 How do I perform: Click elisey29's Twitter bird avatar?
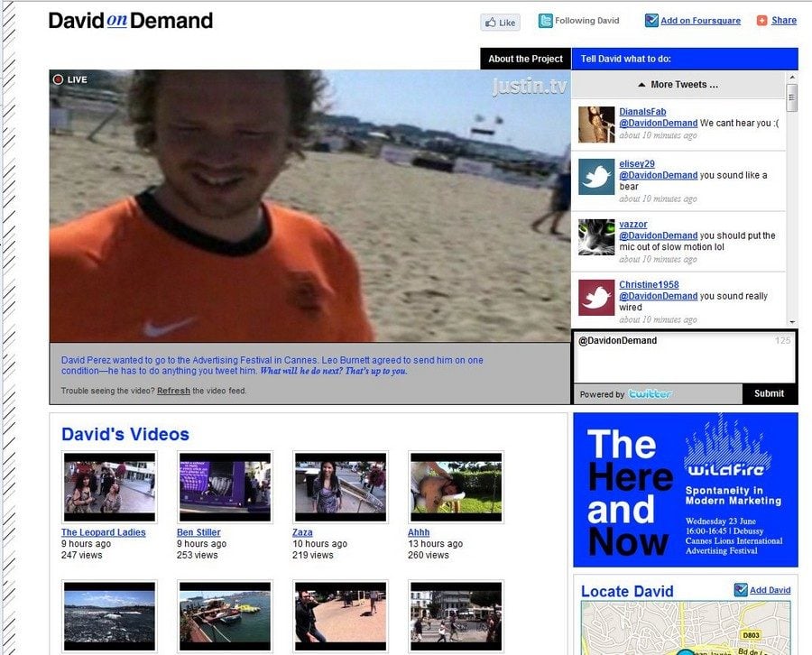pos(596,177)
